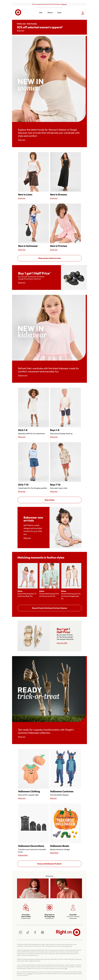
Task: Open the Pinterest icon in footer
Action: pyautogui.click(x=42, y=932)
